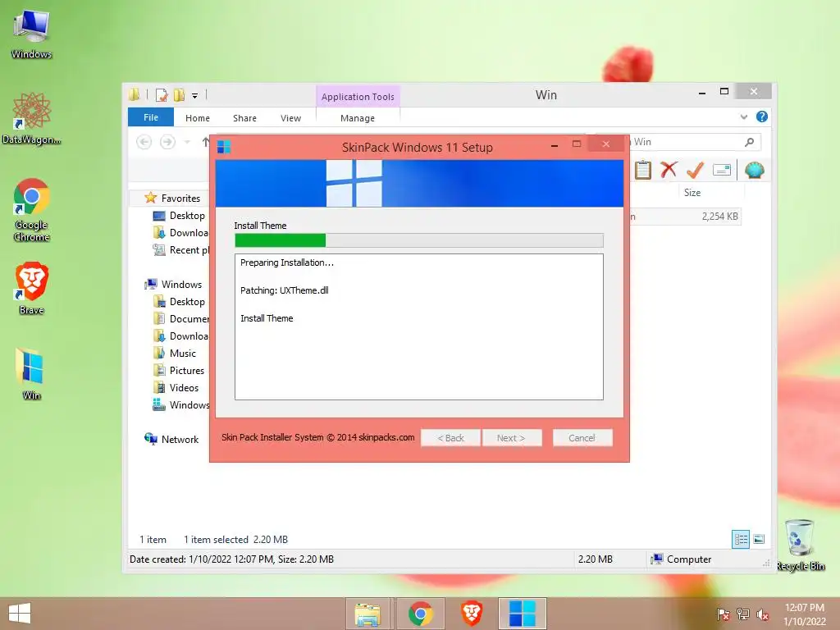Open File Explorer from the taskbar

pos(367,614)
